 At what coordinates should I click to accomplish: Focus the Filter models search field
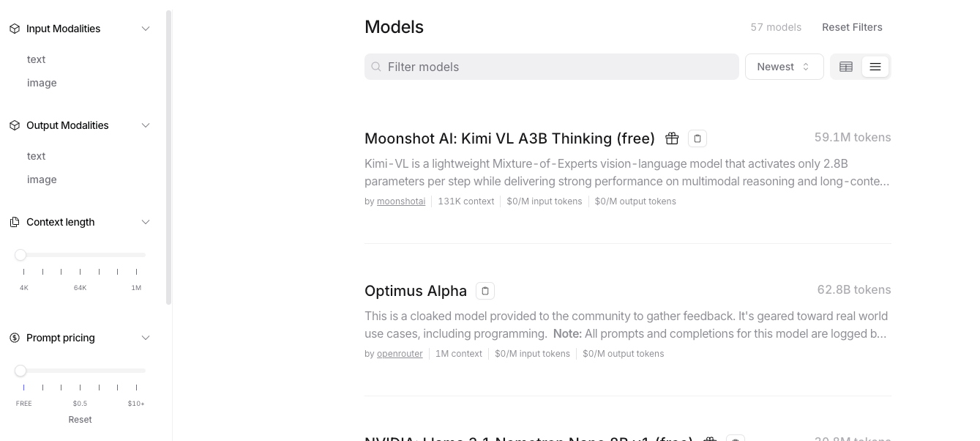click(552, 67)
